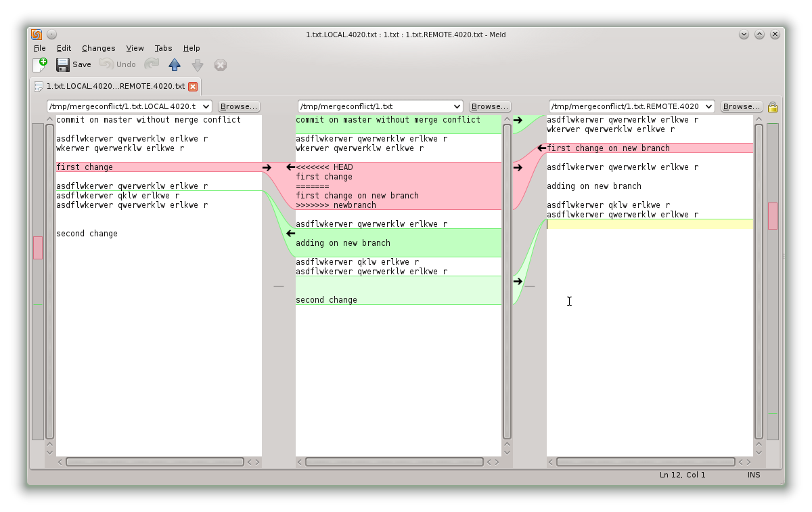Click '<<<<<<< HEAD' line in middle pane
The height and width of the screenshot is (512, 812).
324,167
